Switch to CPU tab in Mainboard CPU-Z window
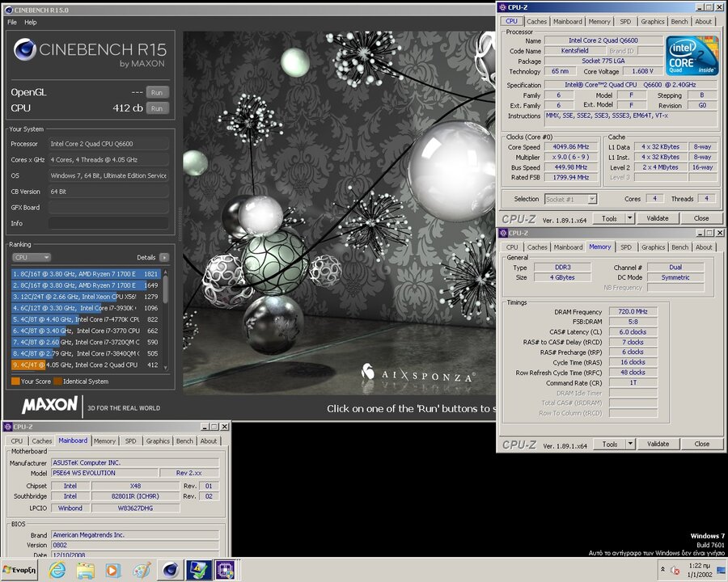 [x=17, y=441]
